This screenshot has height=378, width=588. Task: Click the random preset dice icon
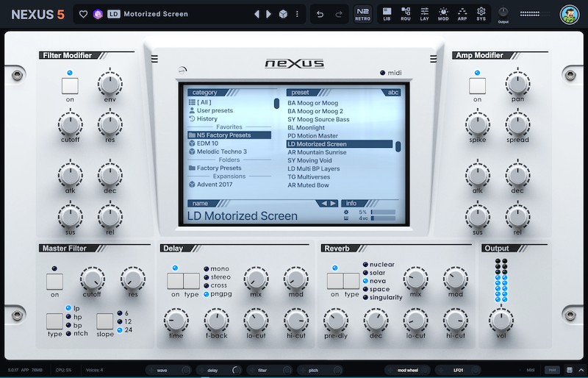click(x=283, y=14)
